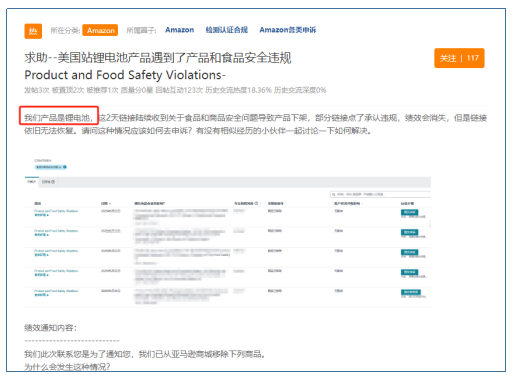Click the light-blue filter chip above the tabs
This screenshot has width=515, height=375.
(51, 167)
